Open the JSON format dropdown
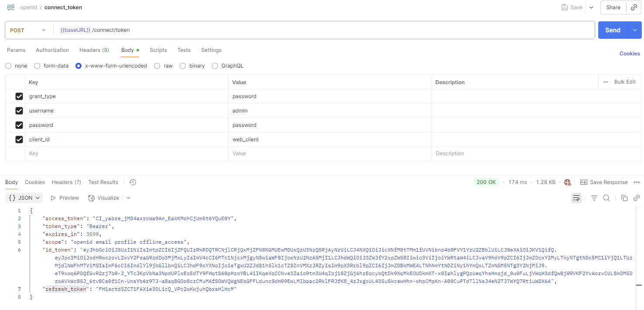644x310 pixels. (24, 198)
